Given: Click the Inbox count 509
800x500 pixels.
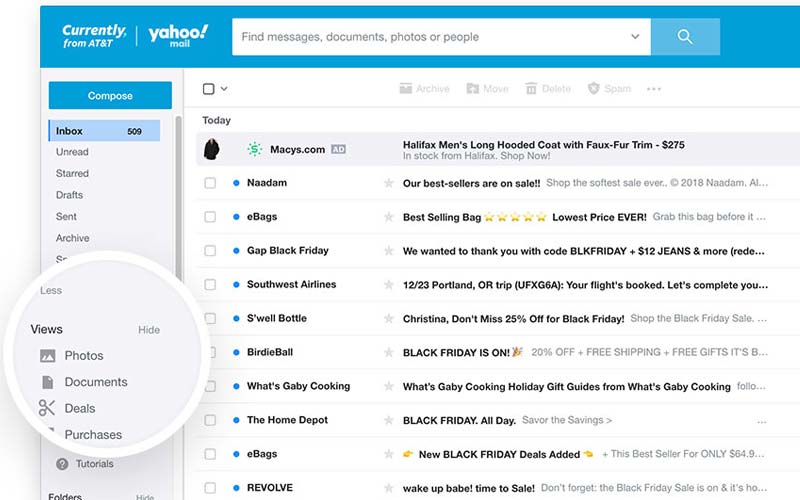Looking at the screenshot, I should click(134, 131).
